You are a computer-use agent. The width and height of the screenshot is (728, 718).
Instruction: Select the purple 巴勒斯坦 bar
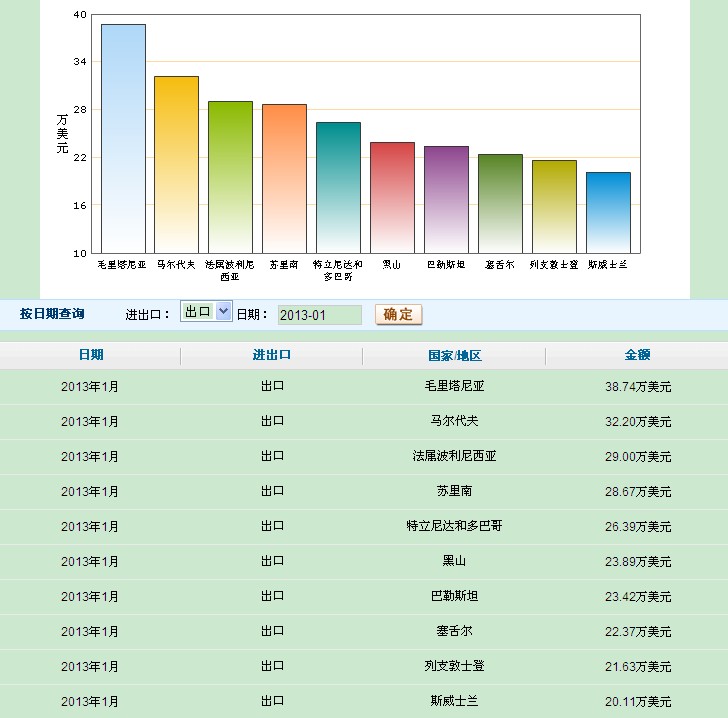tap(446, 199)
